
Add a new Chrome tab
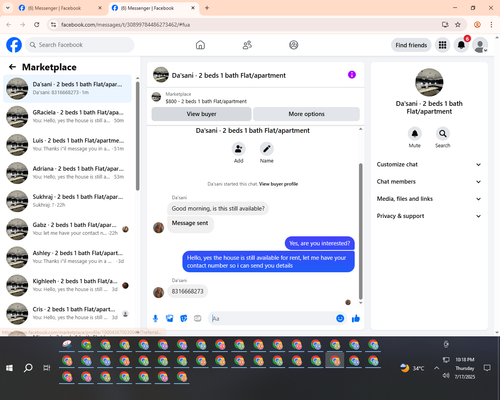pos(207,8)
